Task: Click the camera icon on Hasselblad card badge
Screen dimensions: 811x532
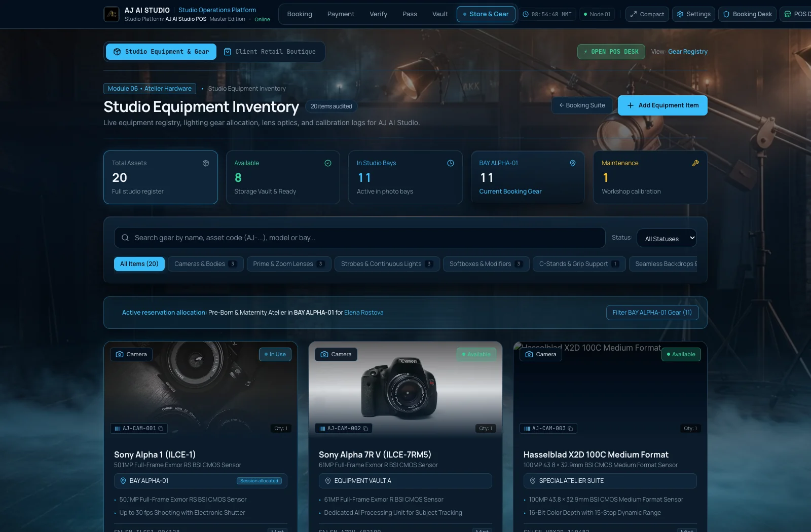Action: [x=529, y=354]
